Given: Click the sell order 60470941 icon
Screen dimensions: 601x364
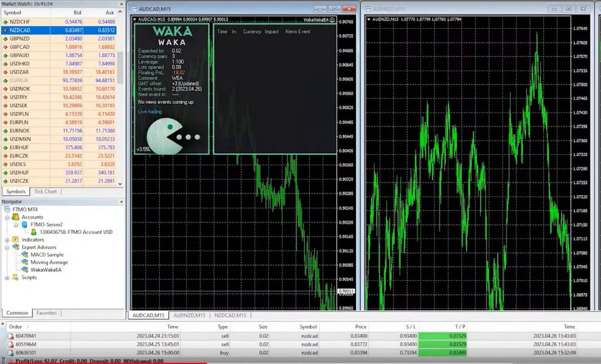Looking at the screenshot, I should pyautogui.click(x=11, y=336).
